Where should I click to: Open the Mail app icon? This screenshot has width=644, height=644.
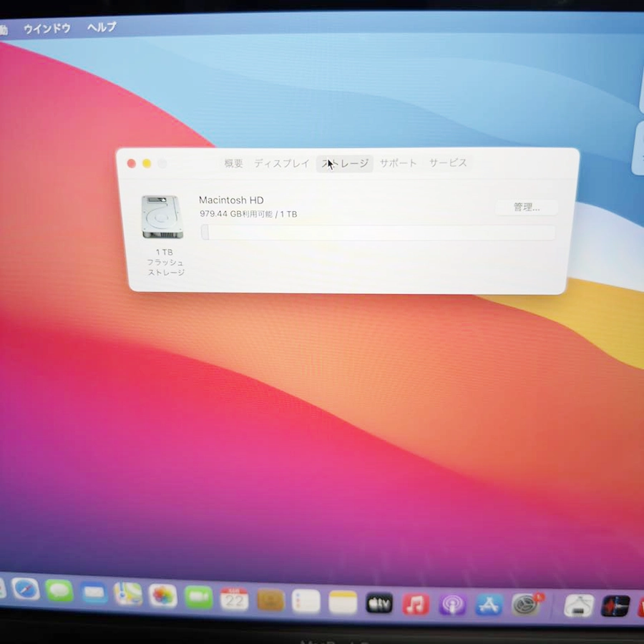(x=94, y=592)
